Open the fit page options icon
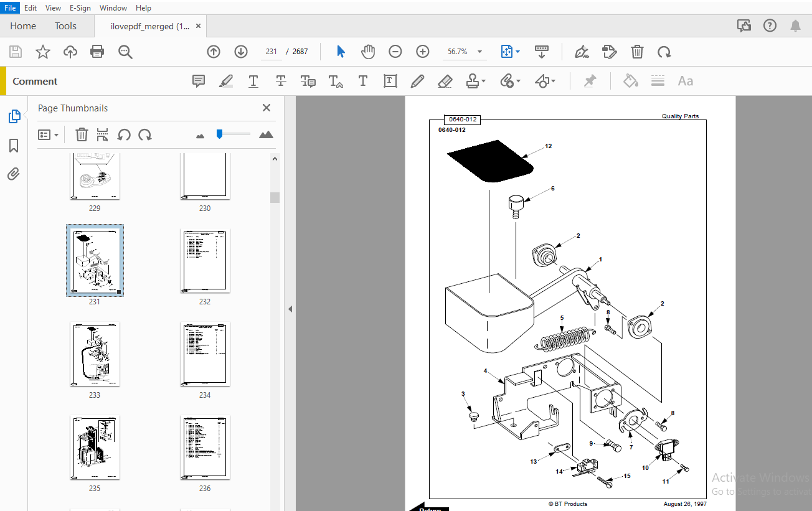Viewport: 812px width, 511px height. [x=511, y=52]
